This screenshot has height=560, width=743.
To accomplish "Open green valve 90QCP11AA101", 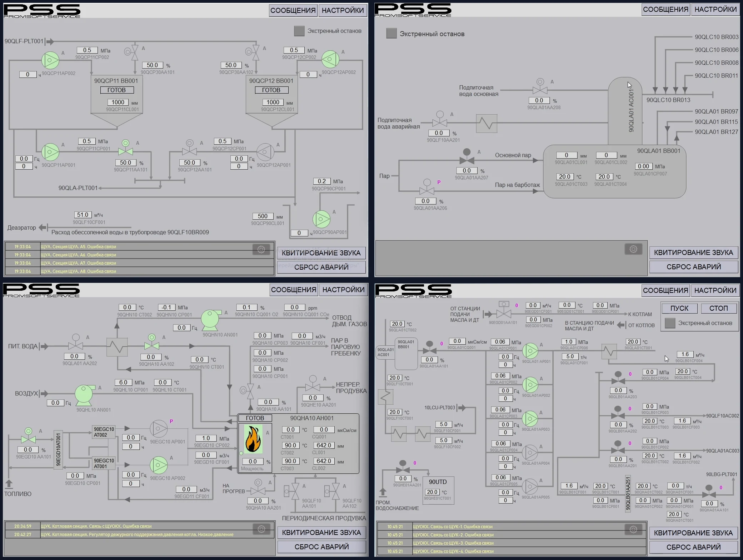I will tap(125, 147).
